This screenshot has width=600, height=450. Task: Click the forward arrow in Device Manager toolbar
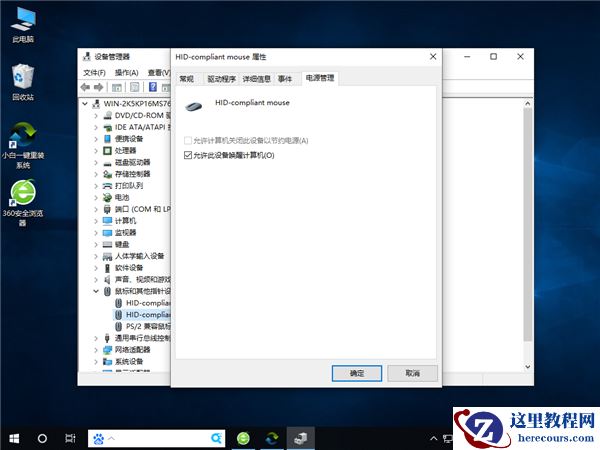click(x=99, y=87)
